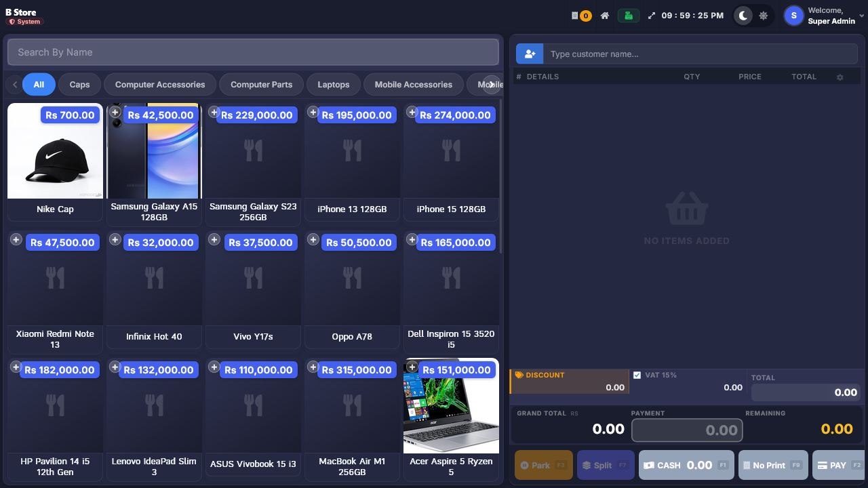Click the Rs 229,000.00 price badge
This screenshot has height=488, width=868.
[x=256, y=115]
